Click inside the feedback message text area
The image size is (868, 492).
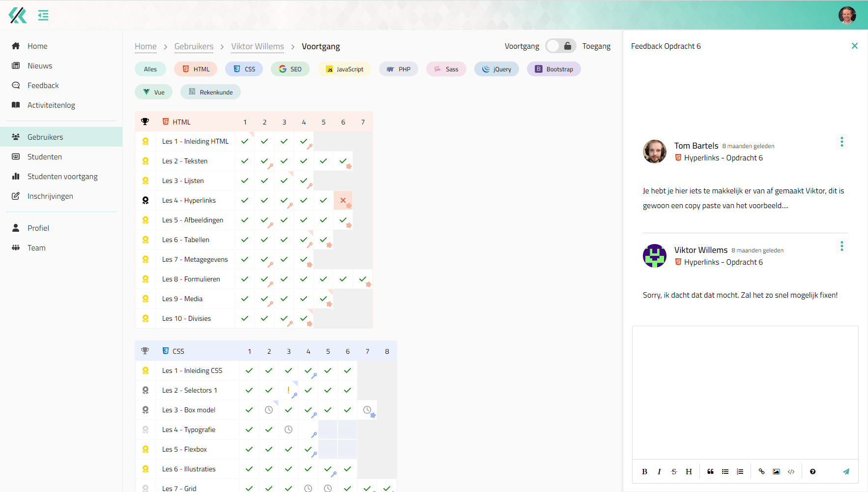745,392
